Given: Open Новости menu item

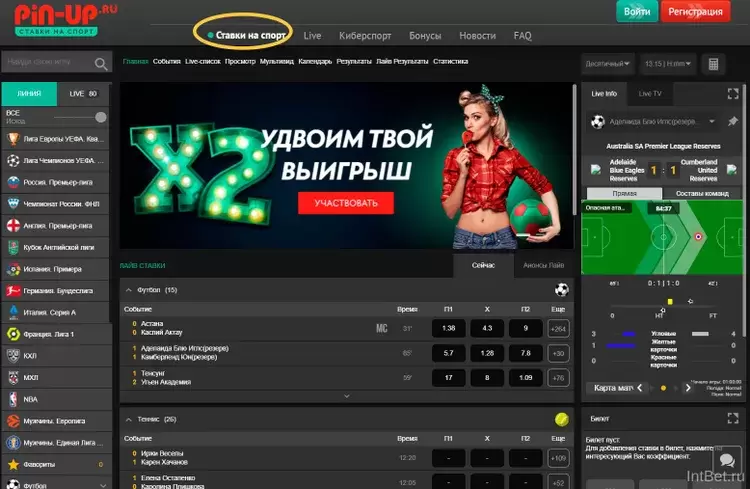Looking at the screenshot, I should pyautogui.click(x=477, y=35).
